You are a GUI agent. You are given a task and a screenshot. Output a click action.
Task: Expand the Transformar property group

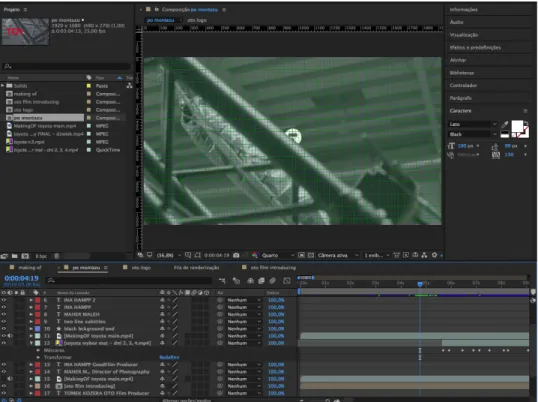click(x=38, y=357)
